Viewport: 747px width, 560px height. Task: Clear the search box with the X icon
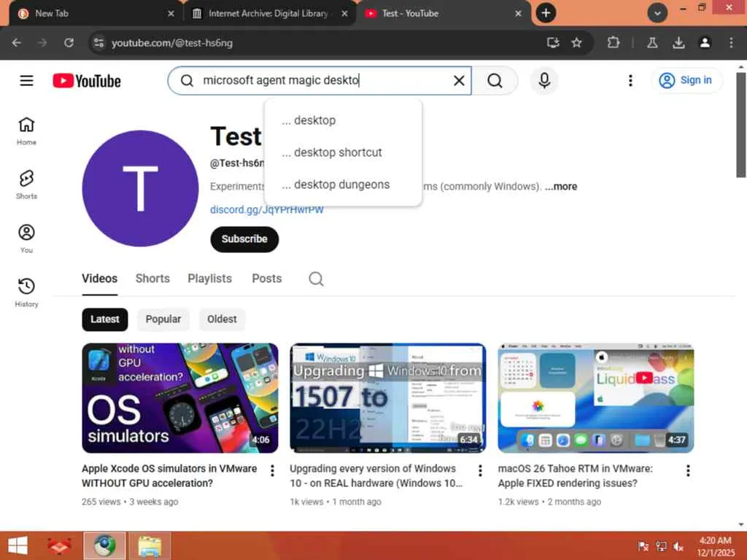tap(459, 80)
